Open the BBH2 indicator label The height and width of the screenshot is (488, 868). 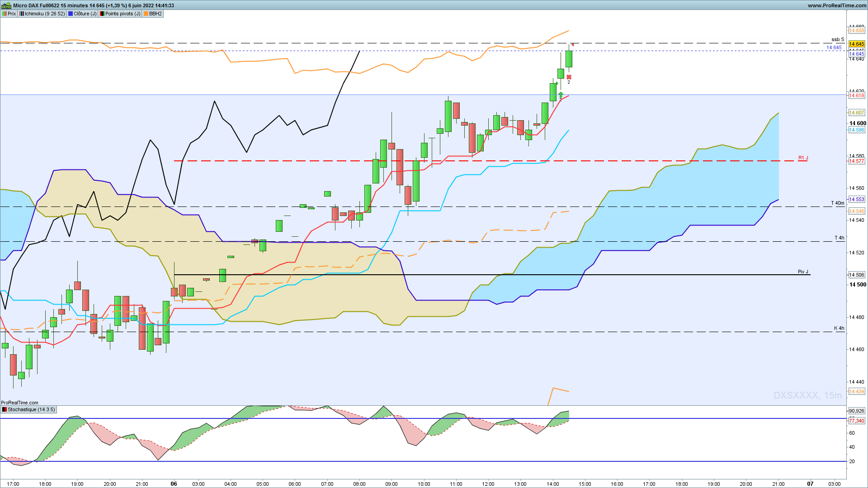coord(153,14)
